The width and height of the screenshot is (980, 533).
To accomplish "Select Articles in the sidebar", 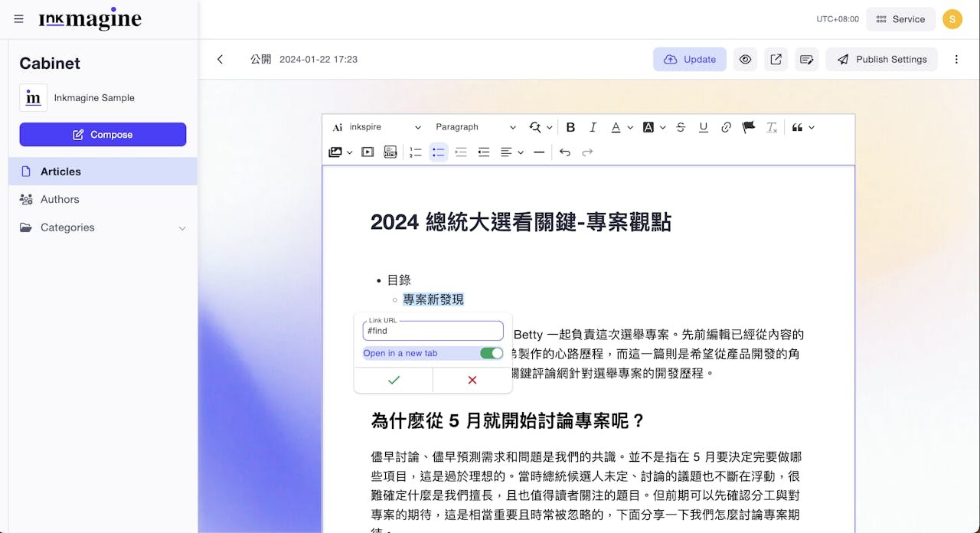I will pos(103,172).
